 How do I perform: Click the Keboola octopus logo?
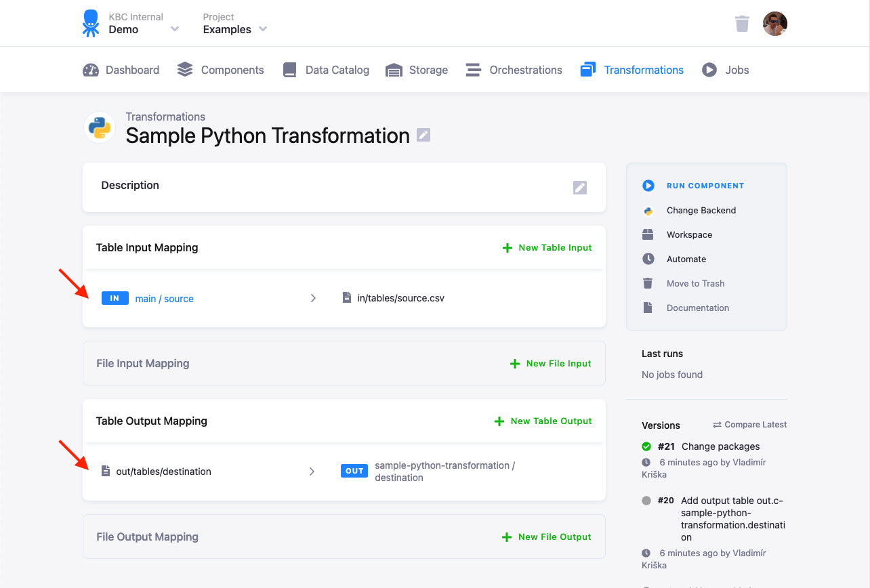91,24
